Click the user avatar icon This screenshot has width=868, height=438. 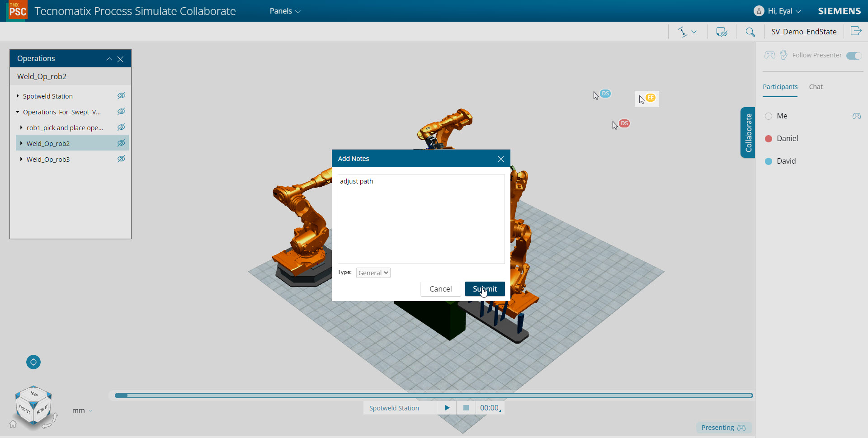tap(759, 11)
